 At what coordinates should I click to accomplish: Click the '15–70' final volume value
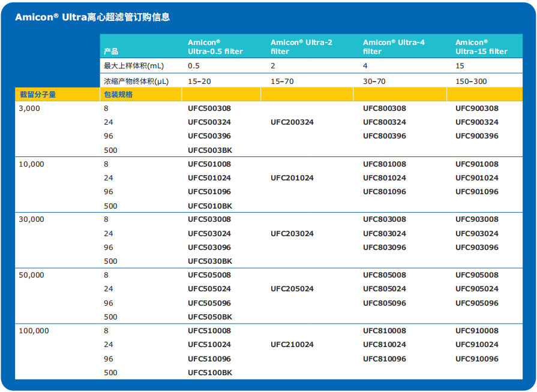tap(282, 82)
